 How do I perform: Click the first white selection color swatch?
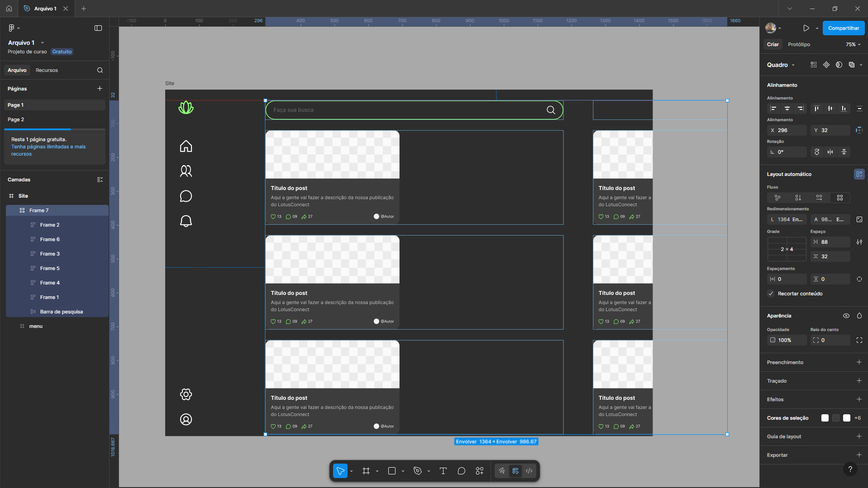click(825, 418)
